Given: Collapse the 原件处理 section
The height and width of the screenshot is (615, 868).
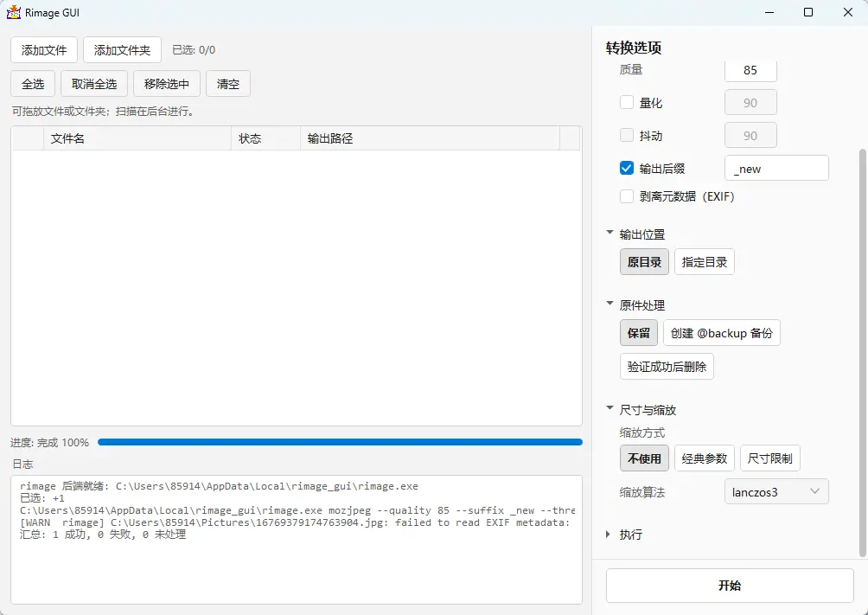Looking at the screenshot, I should pos(610,304).
